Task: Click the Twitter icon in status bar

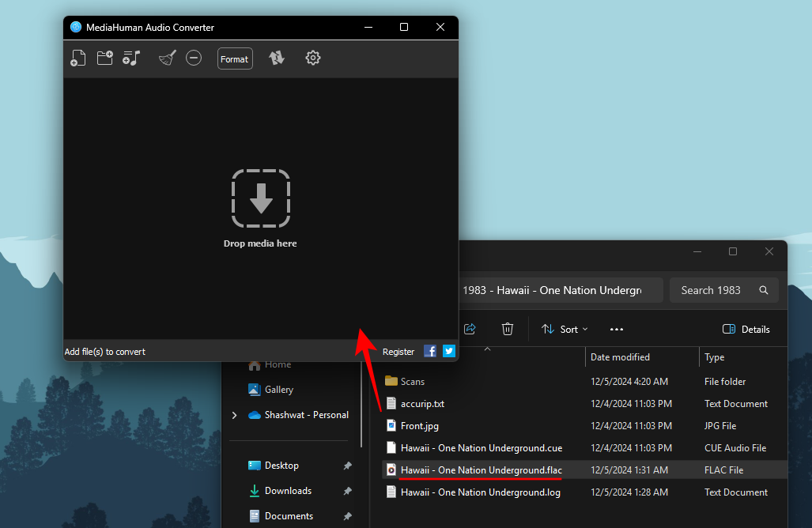Action: pyautogui.click(x=449, y=351)
